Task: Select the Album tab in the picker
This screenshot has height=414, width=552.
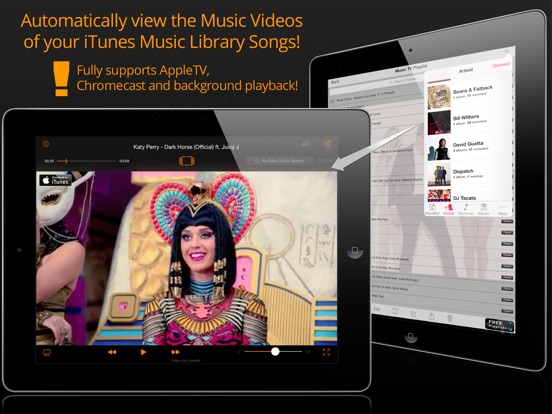Action: point(484,209)
